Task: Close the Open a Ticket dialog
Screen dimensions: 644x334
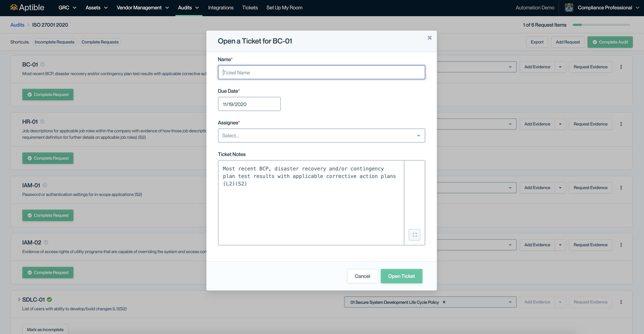Action: tap(430, 38)
